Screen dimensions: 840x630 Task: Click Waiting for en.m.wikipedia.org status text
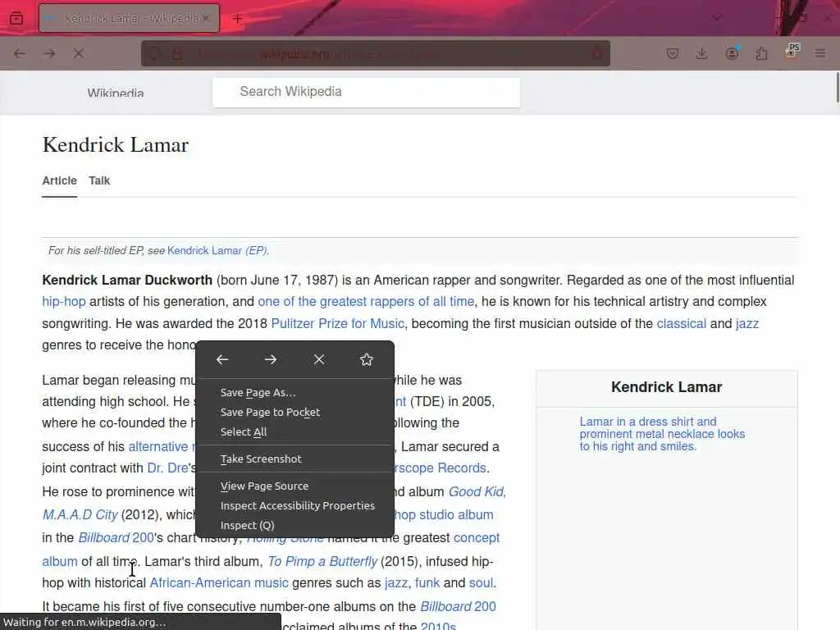[84, 623]
